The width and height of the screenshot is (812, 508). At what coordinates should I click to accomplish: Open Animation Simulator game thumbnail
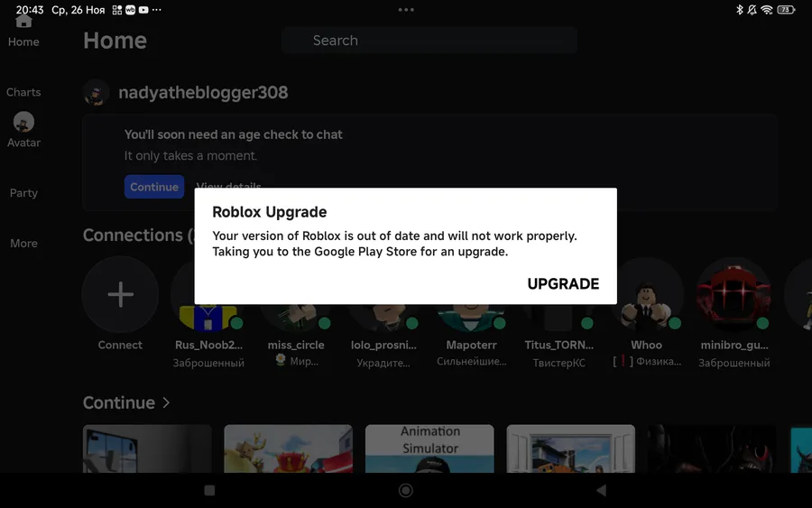[429, 448]
